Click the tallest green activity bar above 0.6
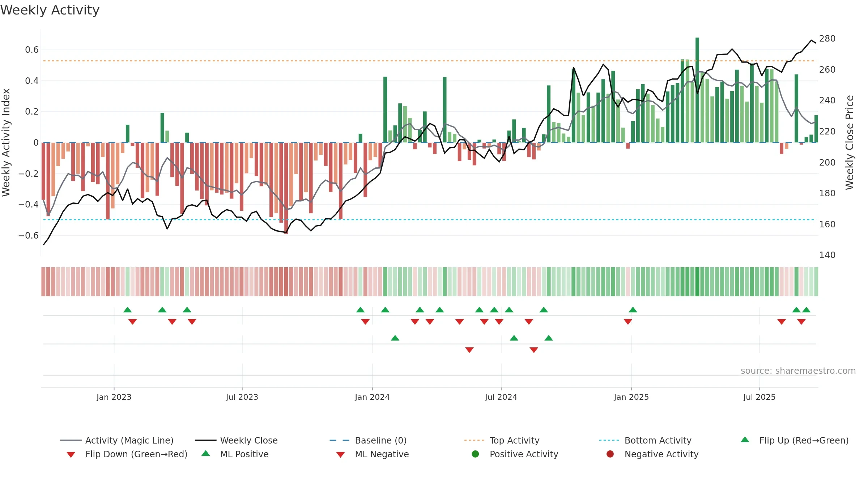Viewport: 868px width, 488px height. click(x=697, y=90)
